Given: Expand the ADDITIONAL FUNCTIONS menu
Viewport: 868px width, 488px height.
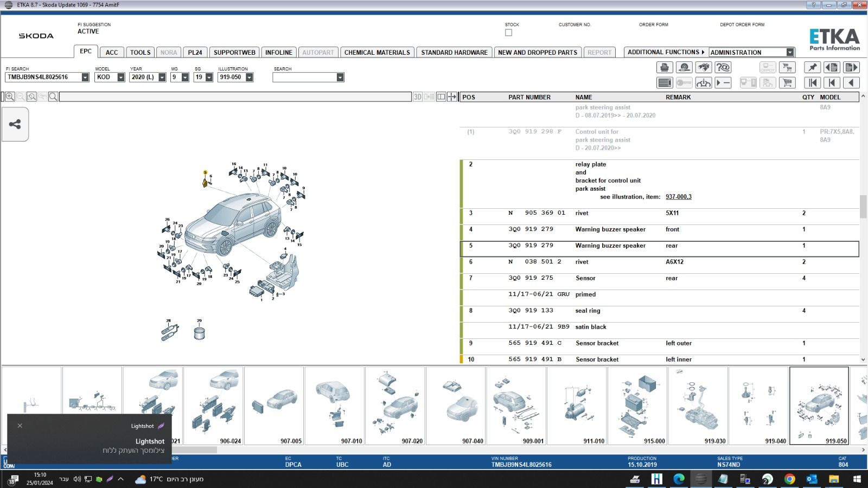Looking at the screenshot, I should [666, 52].
